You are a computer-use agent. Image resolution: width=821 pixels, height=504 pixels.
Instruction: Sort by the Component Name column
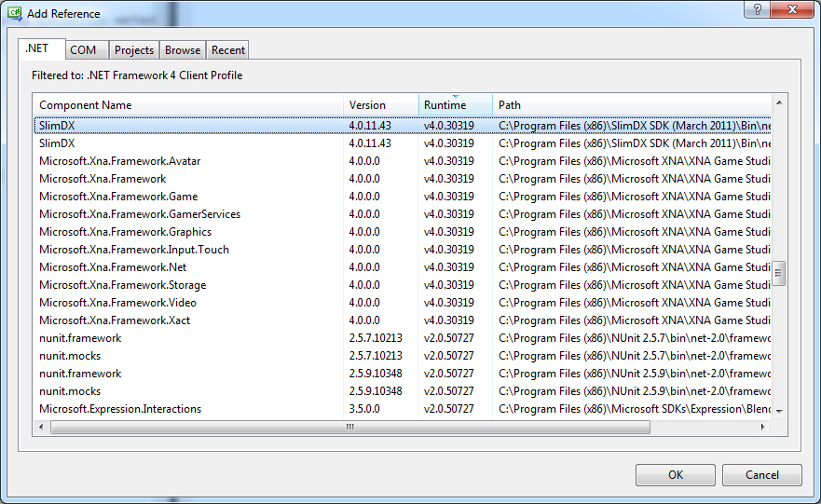188,105
